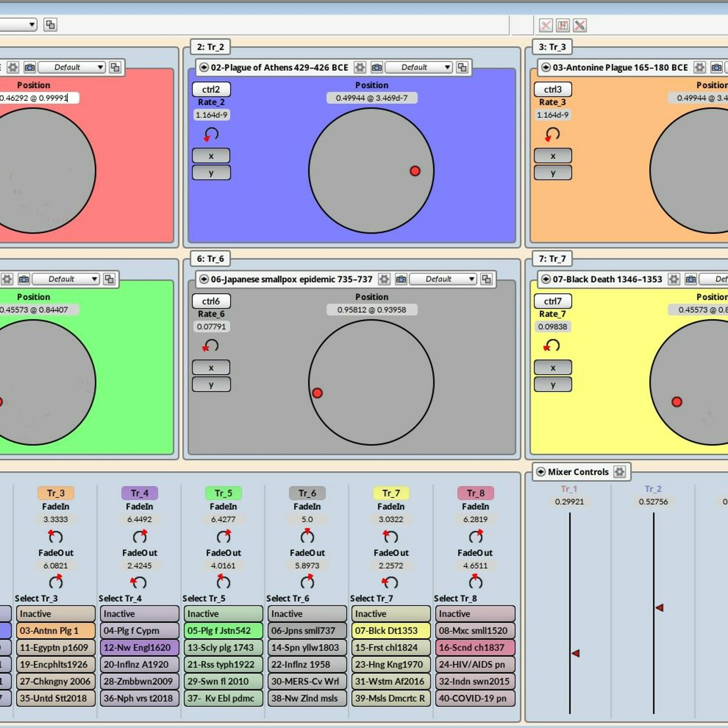The width and height of the screenshot is (728, 728).
Task: Open settings gear for Japanese smallpox epidemic panel
Action: (384, 279)
